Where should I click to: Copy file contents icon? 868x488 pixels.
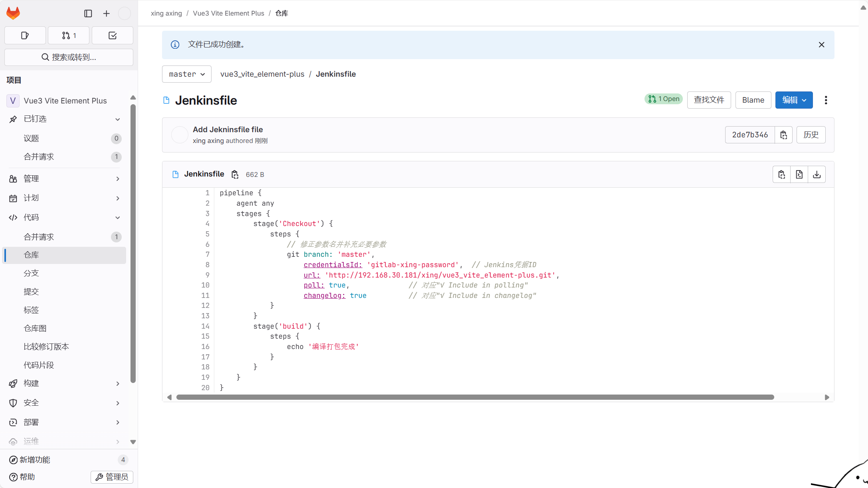[781, 175]
